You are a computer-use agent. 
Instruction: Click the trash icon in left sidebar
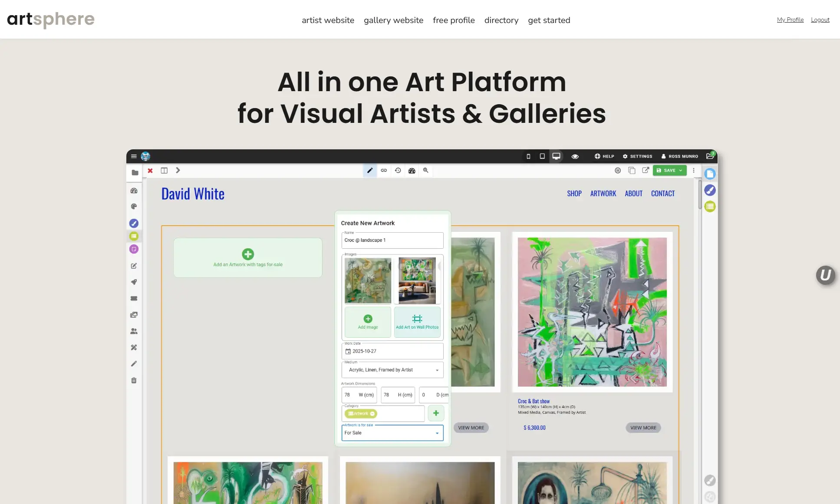134,380
